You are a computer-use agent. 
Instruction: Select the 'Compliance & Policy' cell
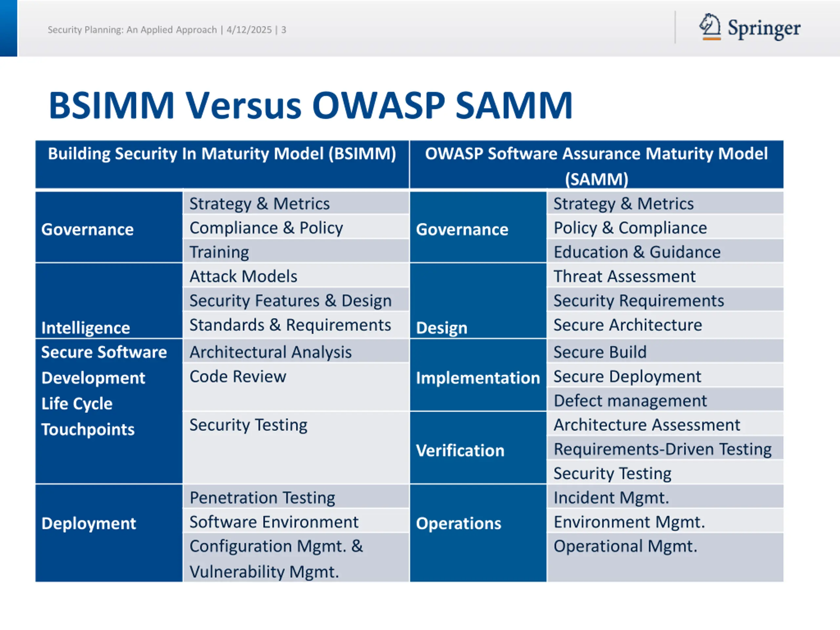pos(296,227)
